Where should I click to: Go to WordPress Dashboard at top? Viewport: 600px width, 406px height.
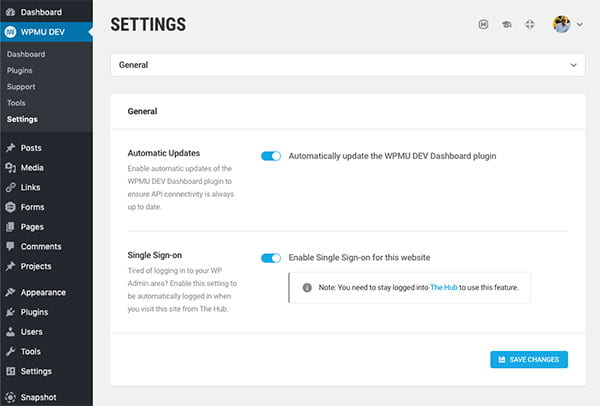coord(40,12)
